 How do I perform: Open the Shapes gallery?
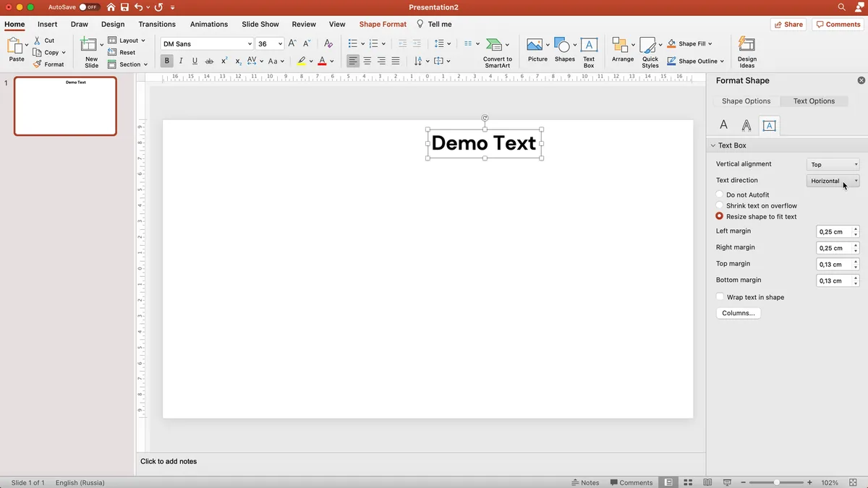pos(564,50)
